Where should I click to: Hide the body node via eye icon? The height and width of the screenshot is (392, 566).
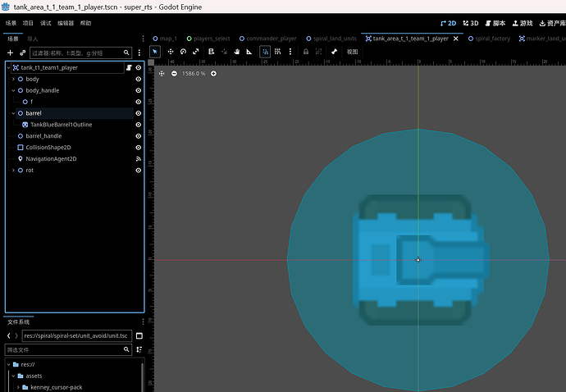pyautogui.click(x=139, y=79)
